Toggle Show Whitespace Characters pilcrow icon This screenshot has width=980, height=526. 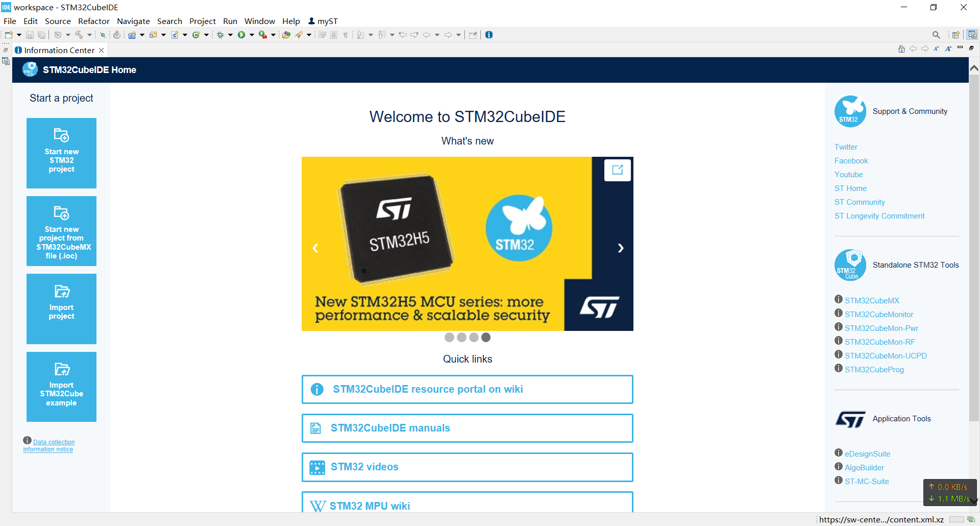coord(346,35)
